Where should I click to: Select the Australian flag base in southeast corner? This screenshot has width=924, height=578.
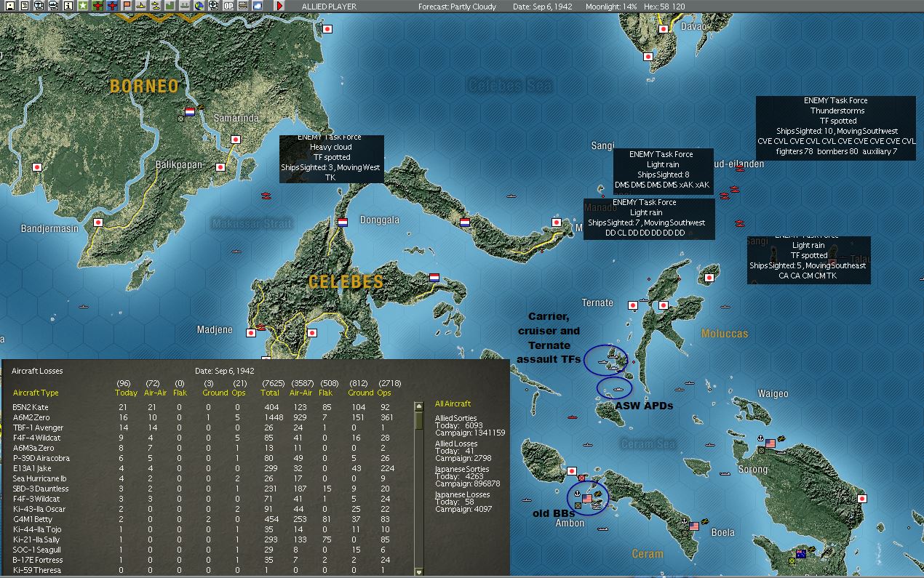801,554
